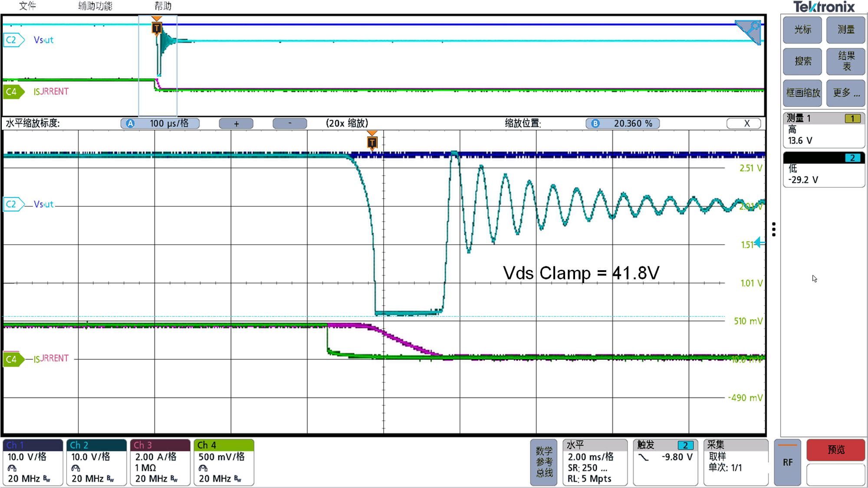Select knob A zoom scale 100 µs field
Image resolution: width=868 pixels, height=488 pixels.
160,124
